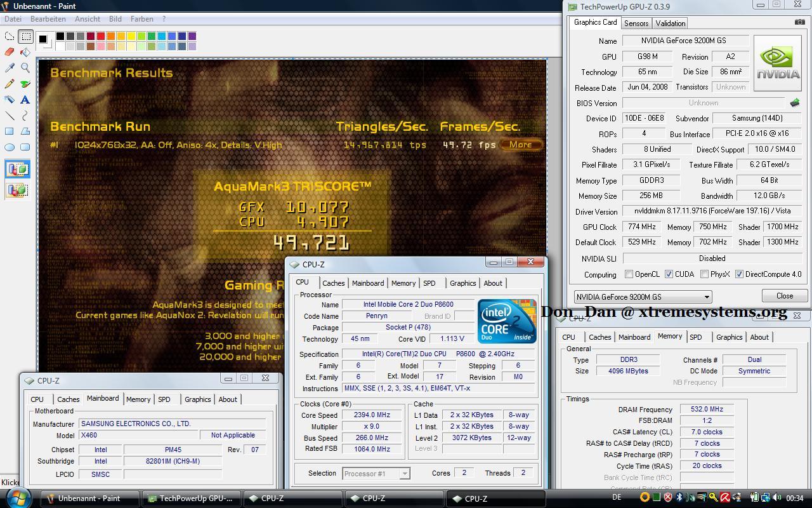Toggle the CUDA checkbox in GPU-Z
This screenshot has width=812, height=508.
point(669,274)
